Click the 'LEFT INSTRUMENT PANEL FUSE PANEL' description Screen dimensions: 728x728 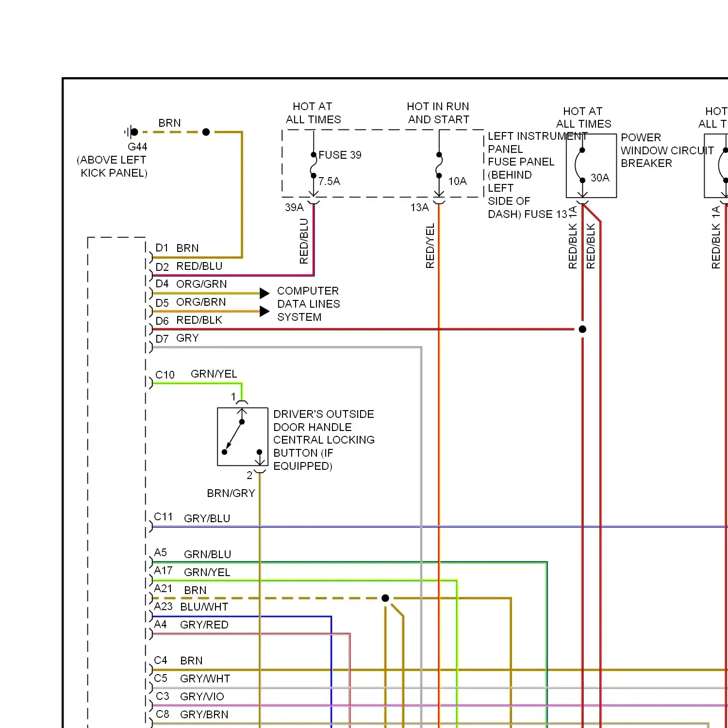point(537,175)
